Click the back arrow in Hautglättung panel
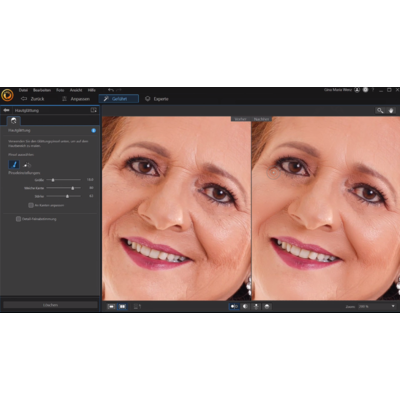The height and width of the screenshot is (400, 400). click(x=6, y=110)
